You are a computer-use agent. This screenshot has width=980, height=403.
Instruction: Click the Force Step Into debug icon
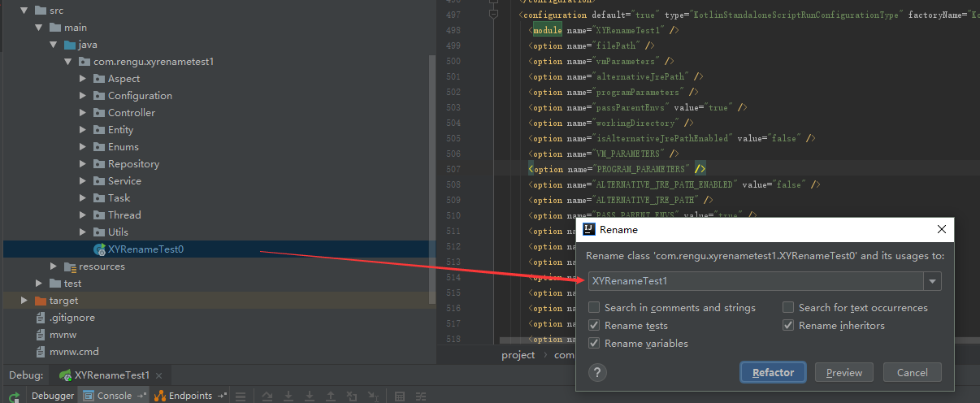[x=310, y=396]
